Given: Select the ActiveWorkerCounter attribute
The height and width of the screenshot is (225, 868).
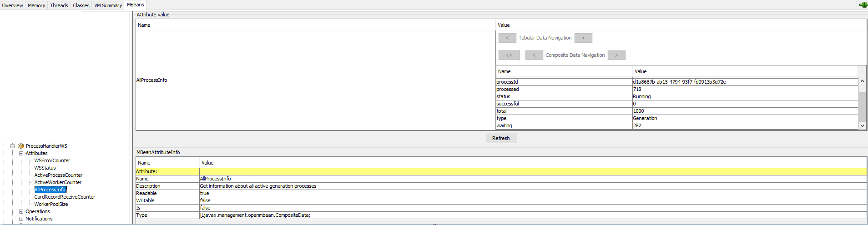Looking at the screenshot, I should click(58, 182).
